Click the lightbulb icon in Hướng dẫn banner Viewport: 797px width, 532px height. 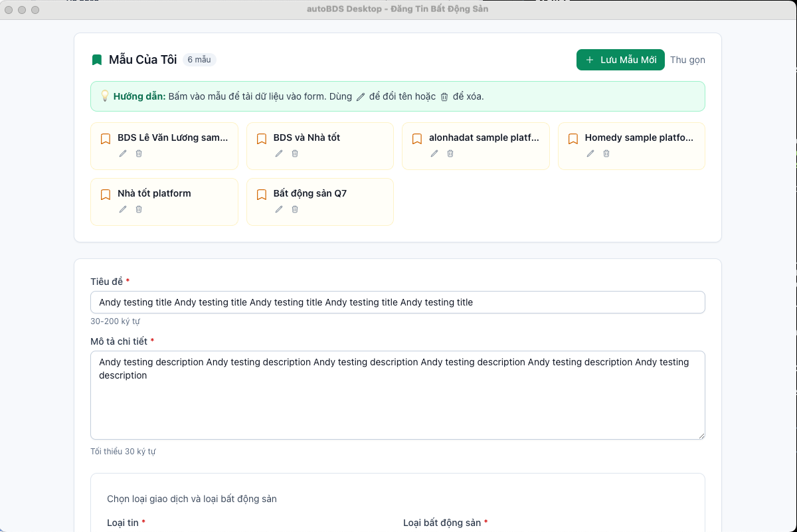click(x=104, y=96)
